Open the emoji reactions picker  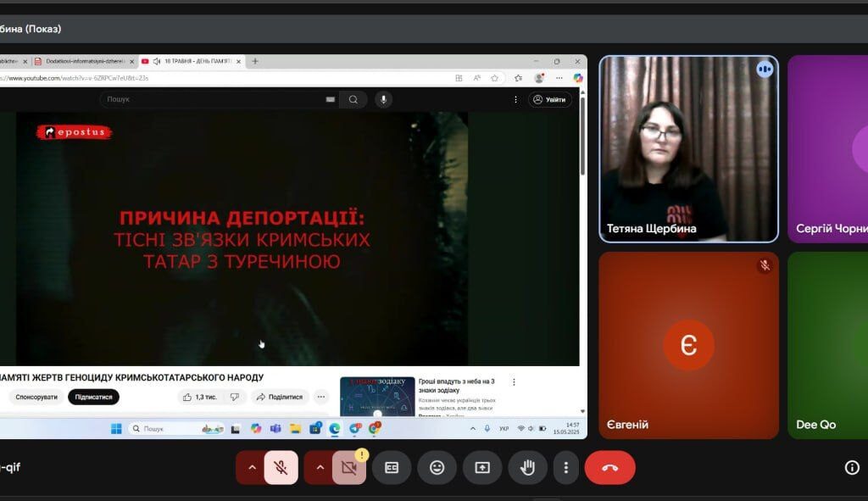437,468
